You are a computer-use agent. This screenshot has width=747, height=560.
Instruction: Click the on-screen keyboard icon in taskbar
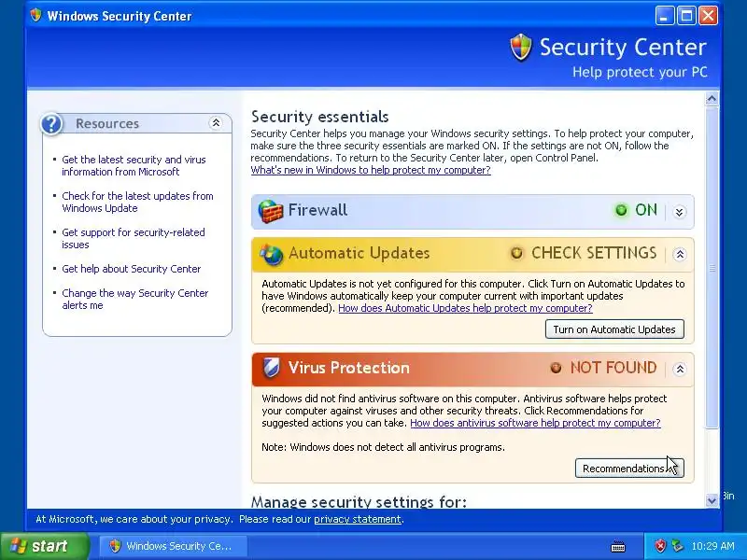coord(618,546)
